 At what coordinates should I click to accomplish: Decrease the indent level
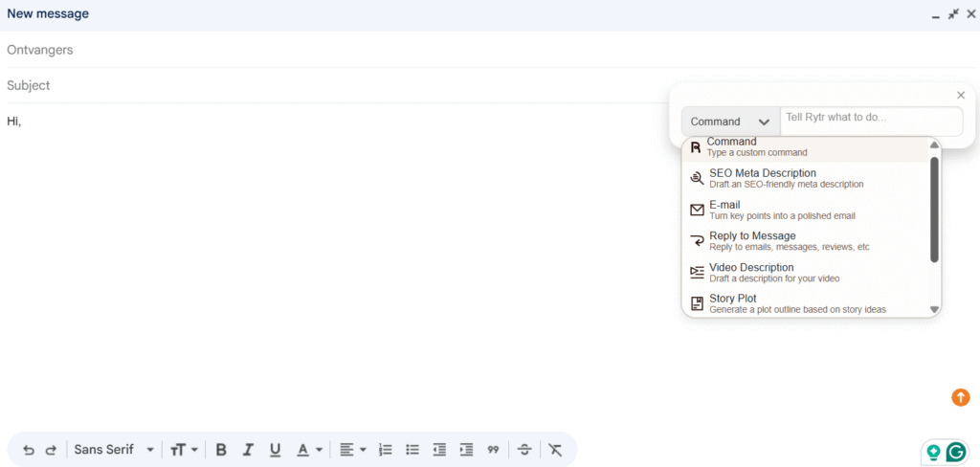click(x=440, y=450)
